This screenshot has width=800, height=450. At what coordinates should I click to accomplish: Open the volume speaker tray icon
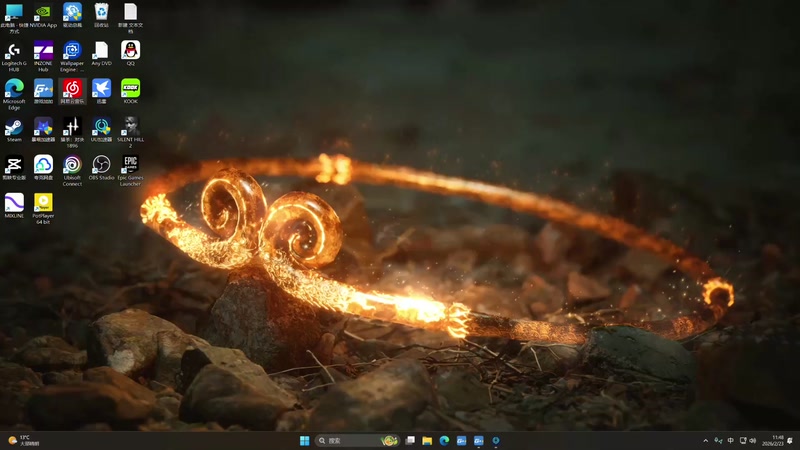[x=753, y=441]
